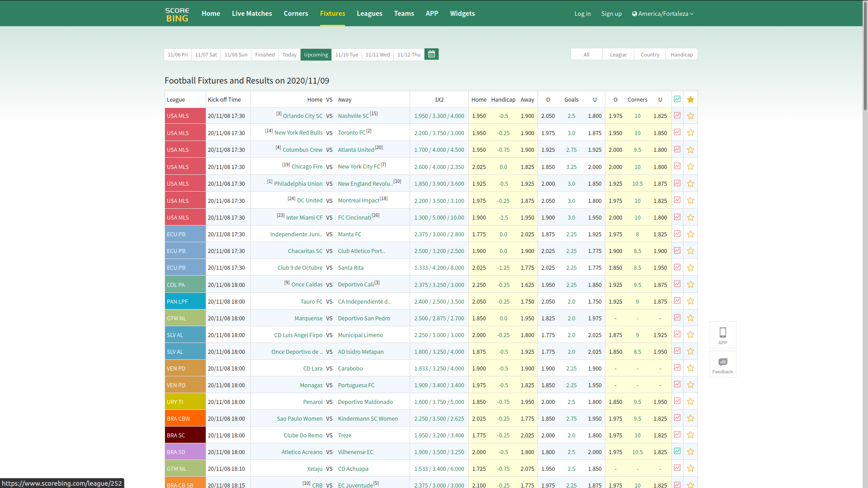Click the APP phone icon on right sidebar
This screenshot has height=488, width=868.
(723, 335)
